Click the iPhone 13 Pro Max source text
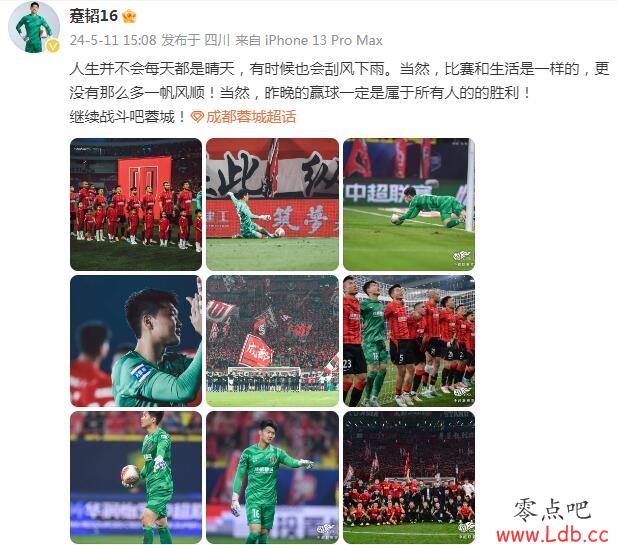This screenshot has height=545, width=618. (x=324, y=40)
